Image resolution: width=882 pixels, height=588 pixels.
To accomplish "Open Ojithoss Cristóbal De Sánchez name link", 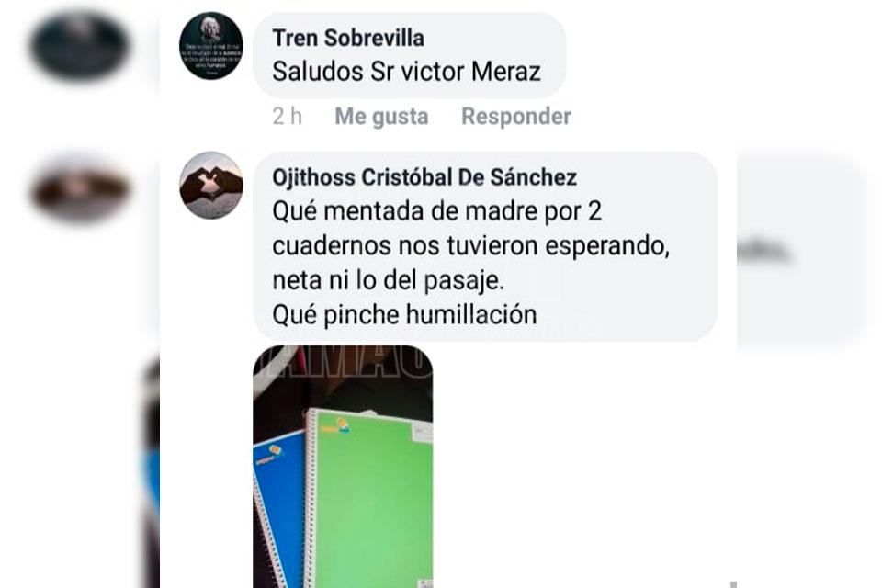I will pos(424,177).
